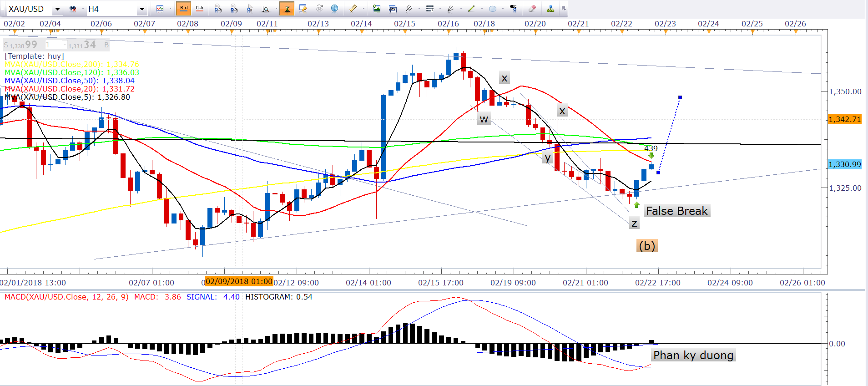Click the MACD indicator label text
The height and width of the screenshot is (386, 868).
click(x=66, y=297)
